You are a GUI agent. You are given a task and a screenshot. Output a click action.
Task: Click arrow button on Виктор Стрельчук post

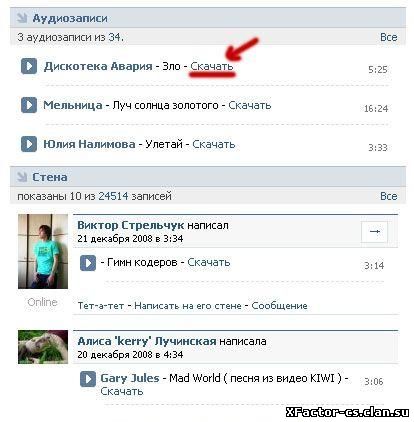click(375, 231)
